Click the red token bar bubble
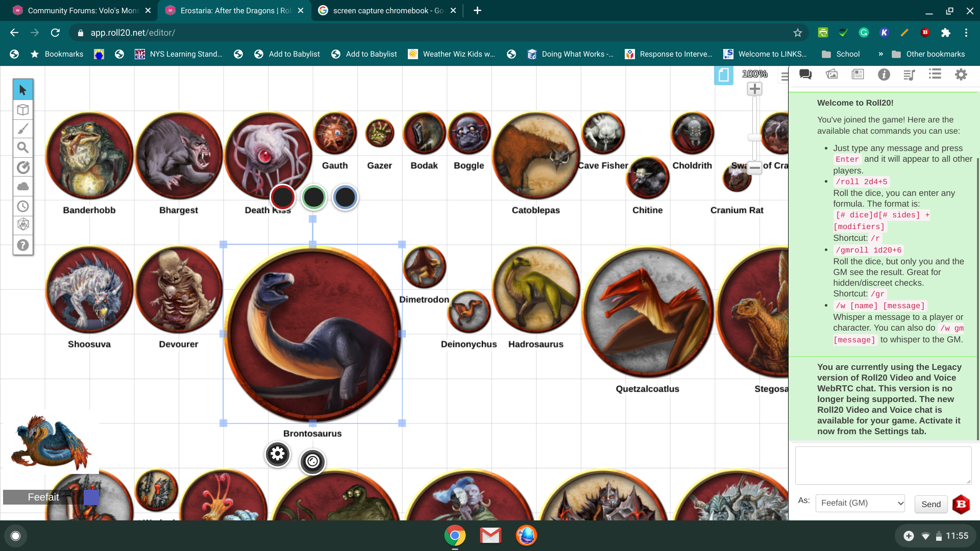This screenshot has width=980, height=551. (283, 197)
